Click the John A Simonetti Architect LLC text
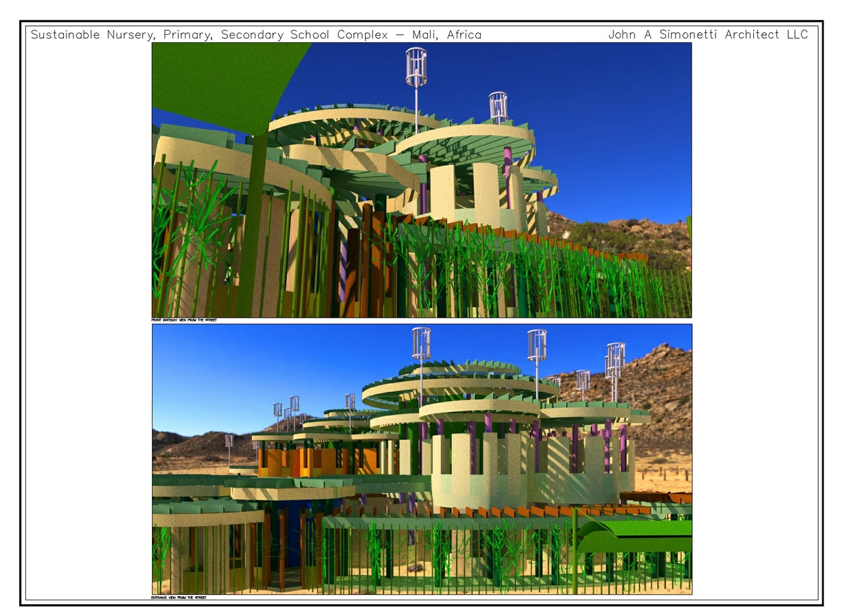The image size is (849, 616). coord(708,35)
